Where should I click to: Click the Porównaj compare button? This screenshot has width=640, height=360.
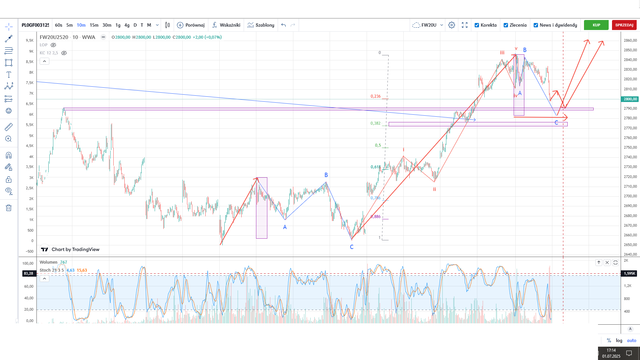(x=191, y=25)
